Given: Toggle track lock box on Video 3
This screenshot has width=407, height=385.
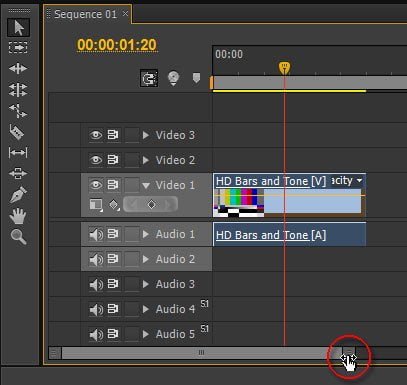Looking at the screenshot, I should 132,135.
